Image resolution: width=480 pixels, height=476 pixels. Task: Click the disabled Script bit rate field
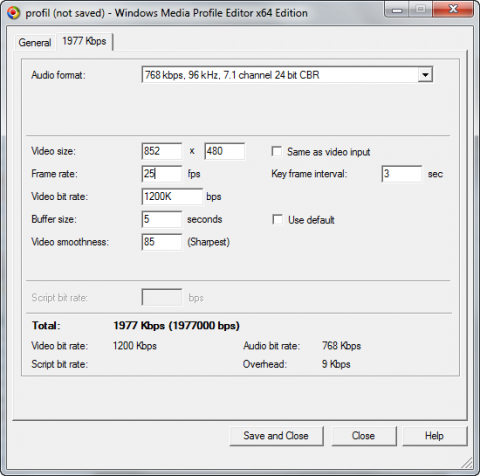tap(162, 297)
